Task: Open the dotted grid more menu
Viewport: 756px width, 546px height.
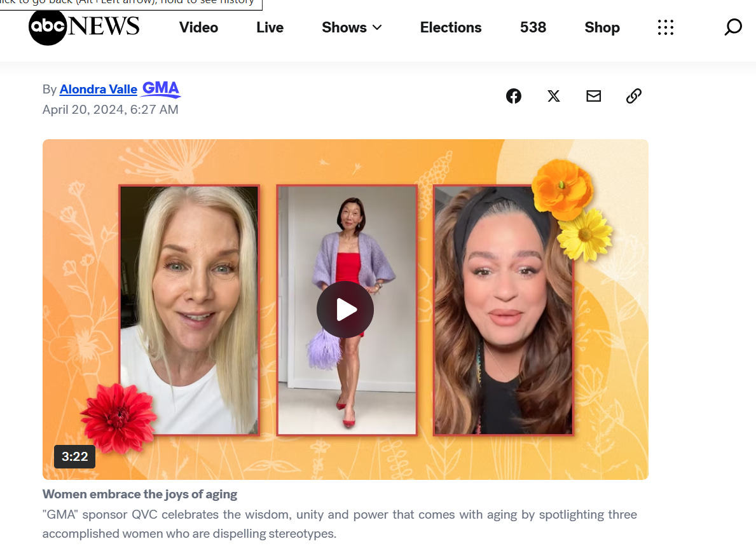Action: (665, 27)
